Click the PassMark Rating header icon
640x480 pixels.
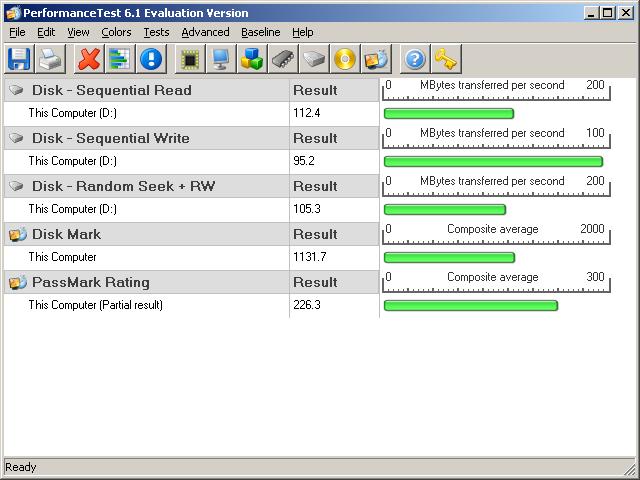click(x=18, y=282)
